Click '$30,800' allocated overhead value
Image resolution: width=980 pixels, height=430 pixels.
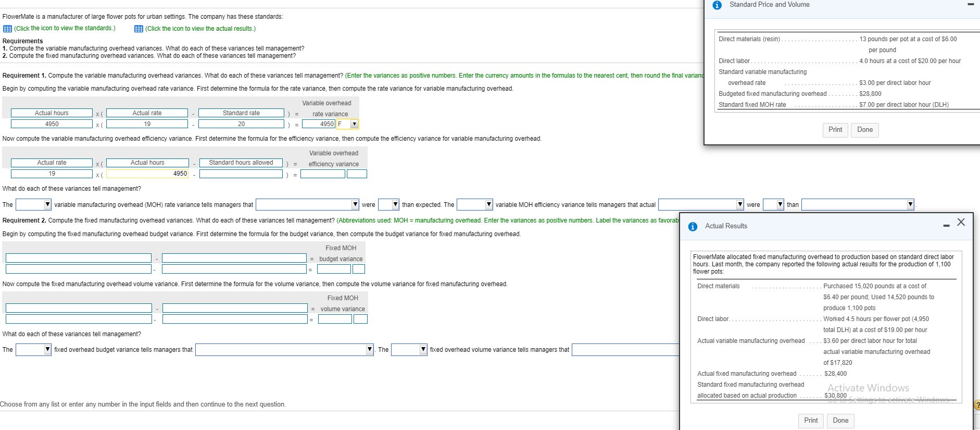[835, 396]
